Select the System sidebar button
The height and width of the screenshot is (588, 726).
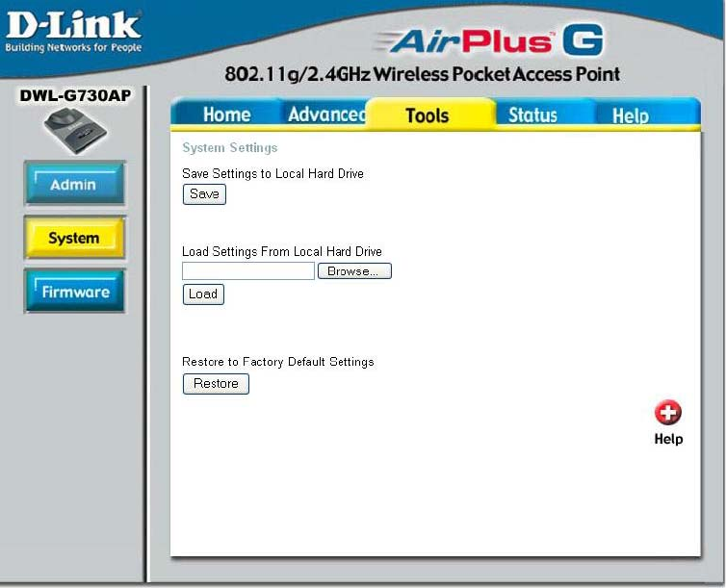[x=74, y=238]
